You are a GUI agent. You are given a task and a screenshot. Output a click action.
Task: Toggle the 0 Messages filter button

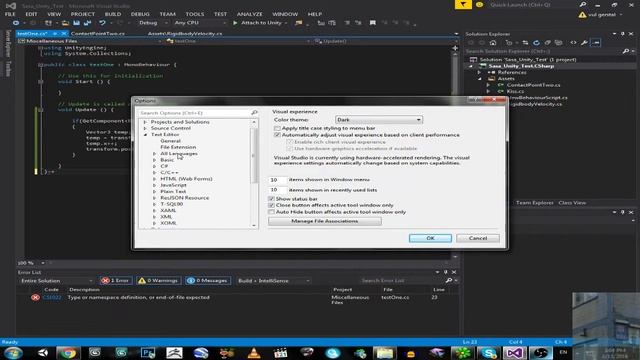point(207,280)
